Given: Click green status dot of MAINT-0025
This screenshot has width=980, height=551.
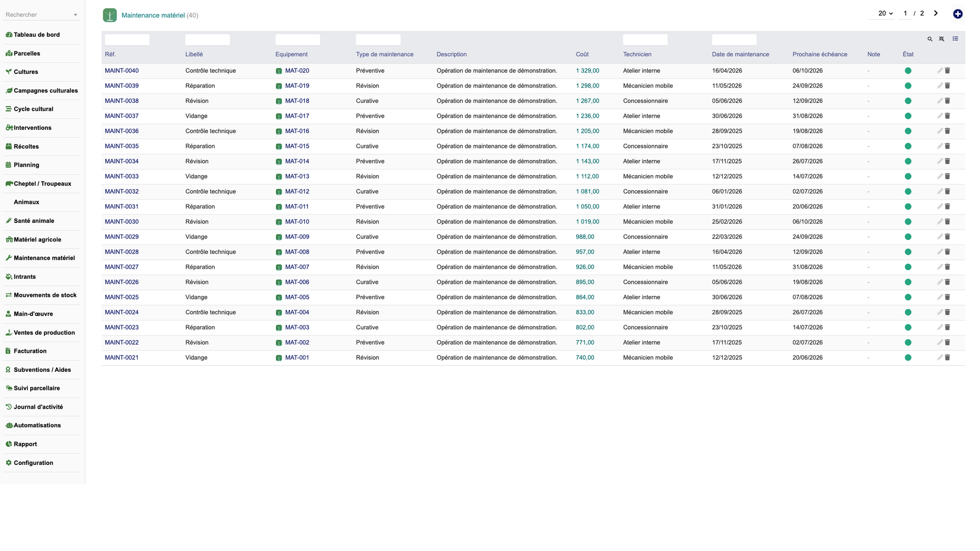Looking at the screenshot, I should click(x=907, y=297).
